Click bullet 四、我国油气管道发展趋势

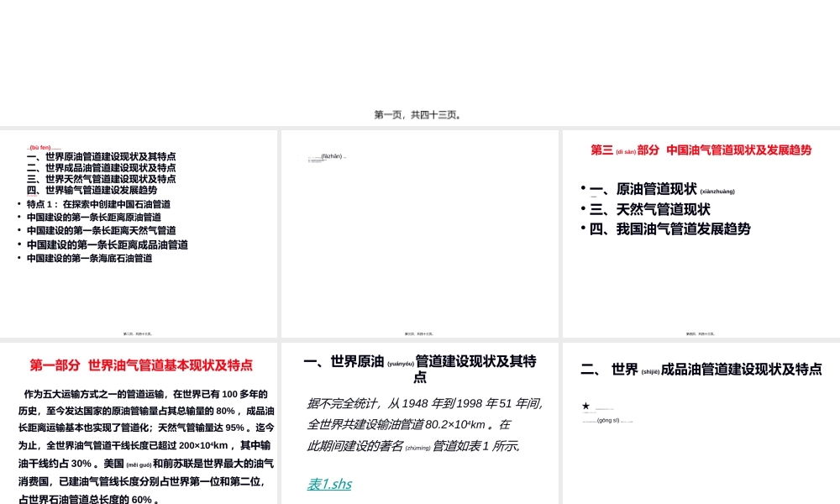click(664, 228)
